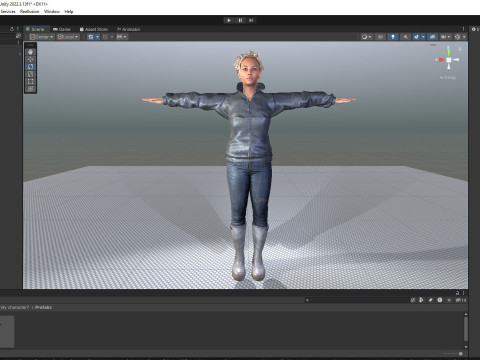Click the Search by Type icon
The height and width of the screenshot is (360, 480).
pyautogui.click(x=421, y=300)
